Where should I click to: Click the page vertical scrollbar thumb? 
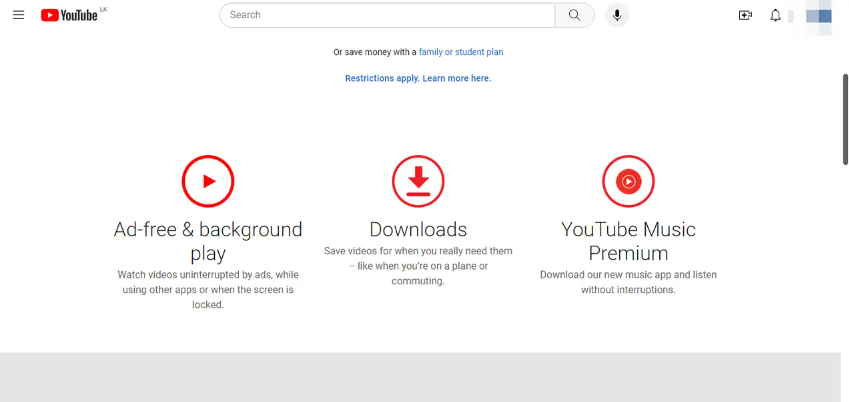click(x=845, y=119)
